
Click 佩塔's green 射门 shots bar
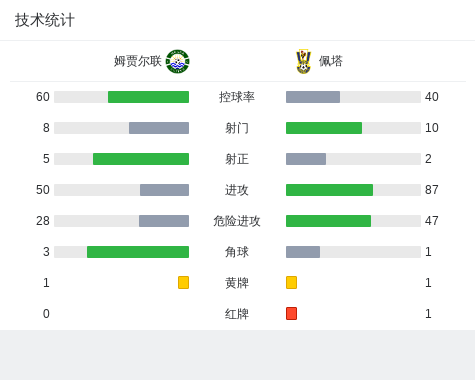pos(324,128)
